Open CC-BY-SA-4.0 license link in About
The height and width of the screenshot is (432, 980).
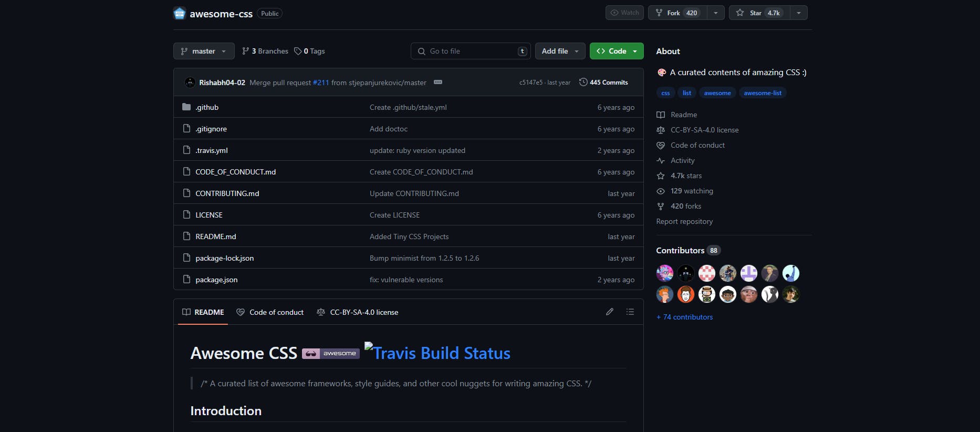pyautogui.click(x=697, y=130)
